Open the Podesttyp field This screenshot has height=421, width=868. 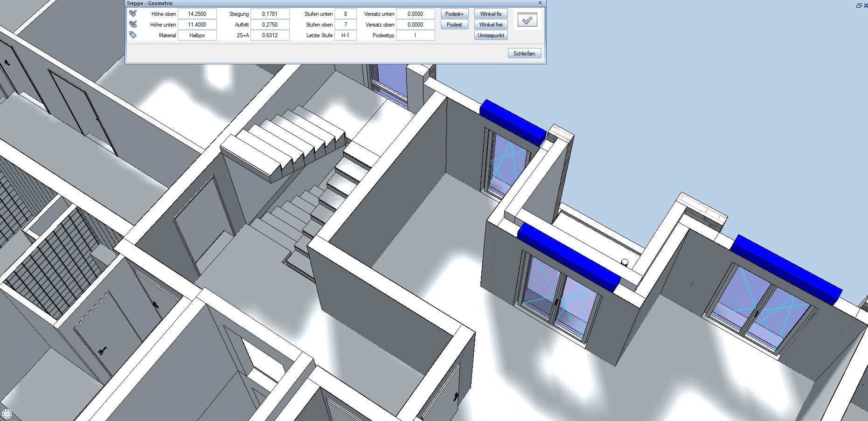[415, 35]
